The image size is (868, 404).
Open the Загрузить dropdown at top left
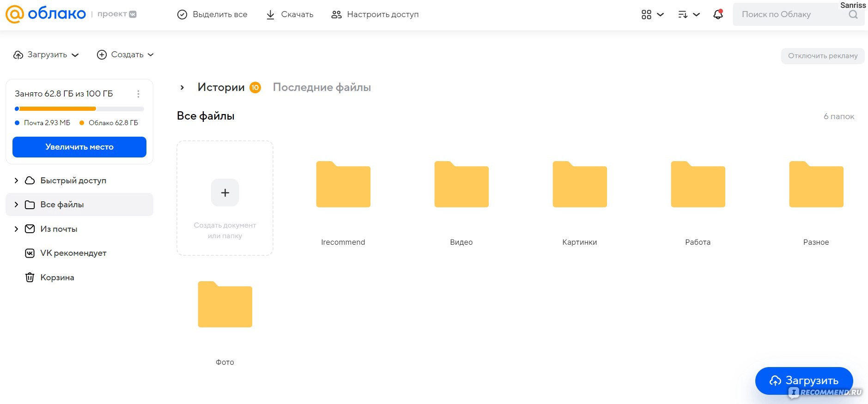click(x=46, y=54)
